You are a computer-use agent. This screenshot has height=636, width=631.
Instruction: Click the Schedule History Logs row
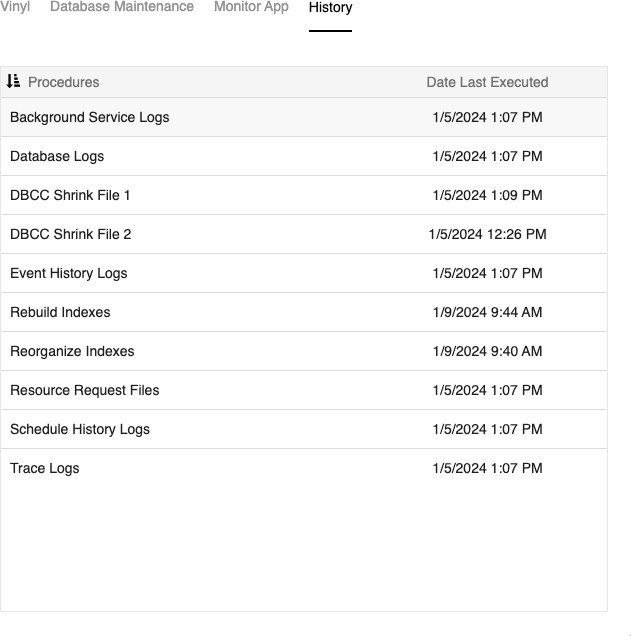click(x=80, y=429)
